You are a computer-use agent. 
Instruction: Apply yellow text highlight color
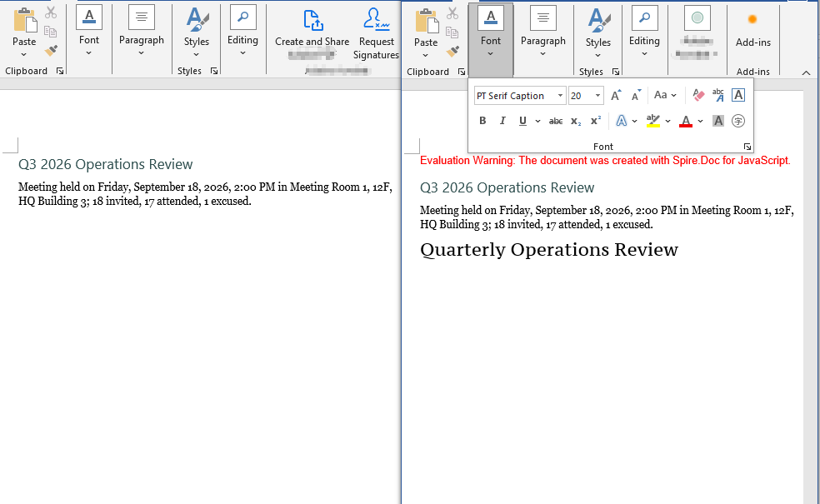point(652,121)
